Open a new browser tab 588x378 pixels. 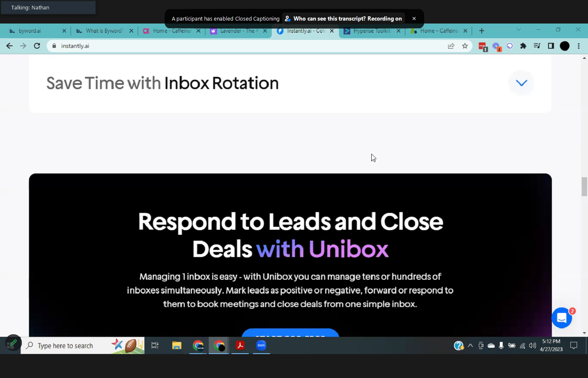(x=482, y=31)
